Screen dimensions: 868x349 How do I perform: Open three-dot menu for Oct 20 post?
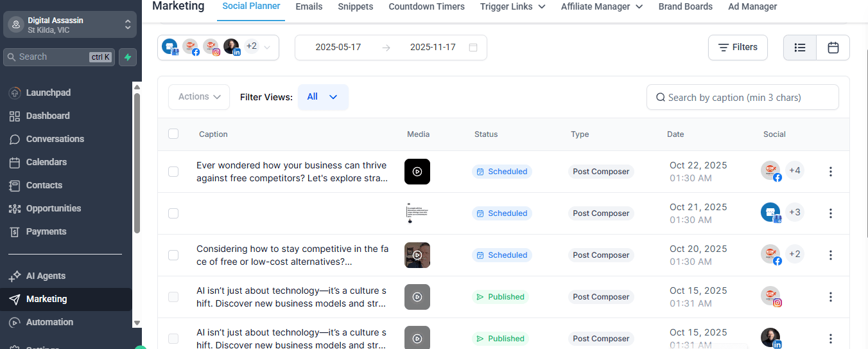[x=830, y=255]
